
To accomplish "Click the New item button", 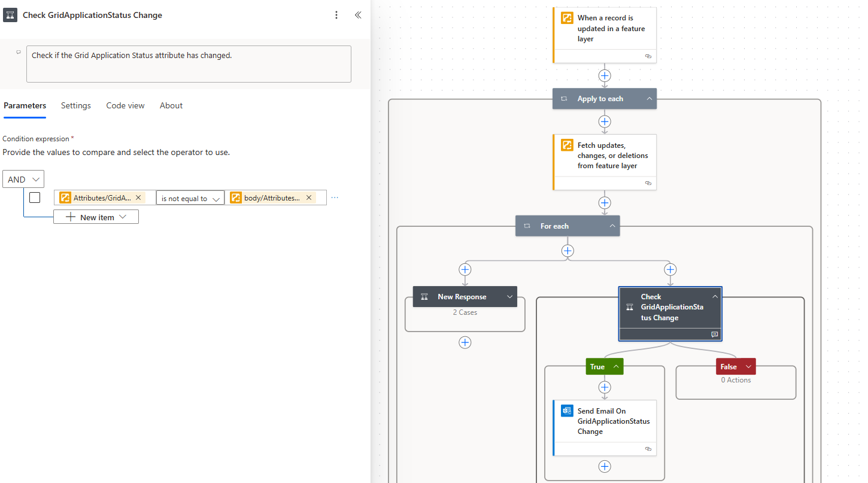I will coord(96,217).
